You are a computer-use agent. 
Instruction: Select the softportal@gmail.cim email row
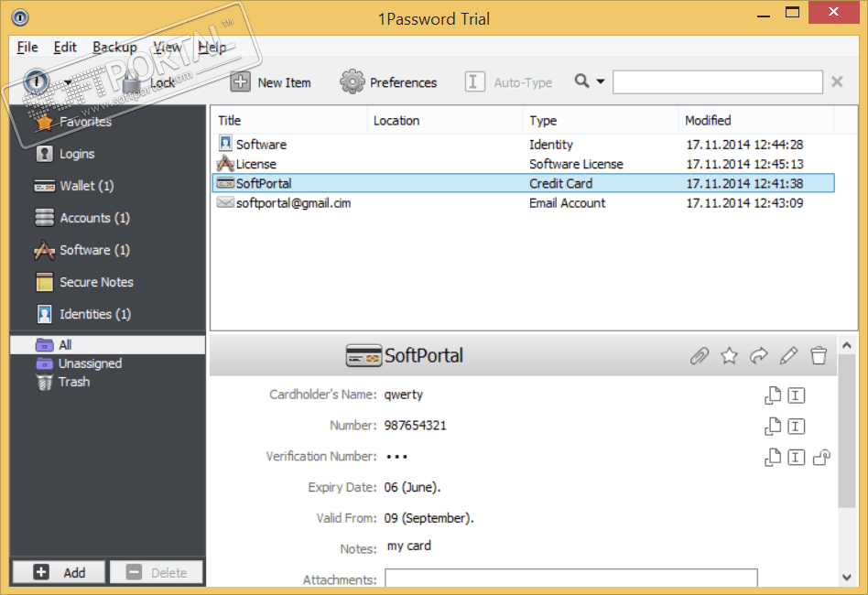523,203
